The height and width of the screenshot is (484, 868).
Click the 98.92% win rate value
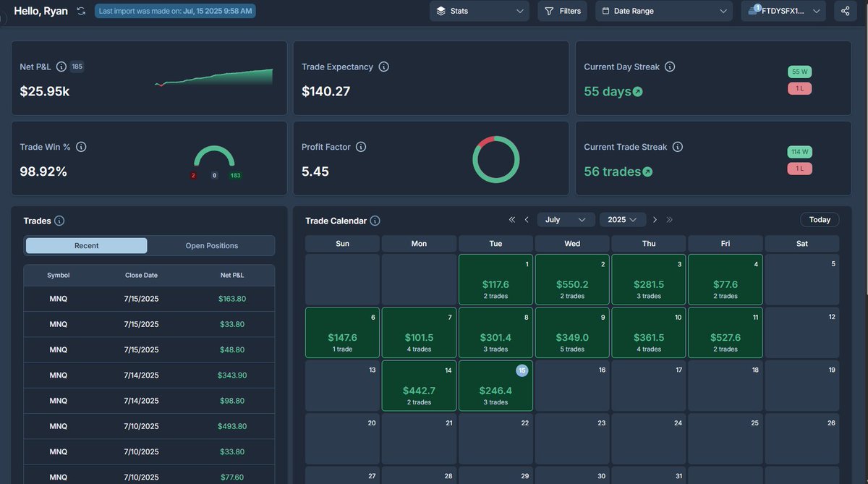click(x=43, y=172)
